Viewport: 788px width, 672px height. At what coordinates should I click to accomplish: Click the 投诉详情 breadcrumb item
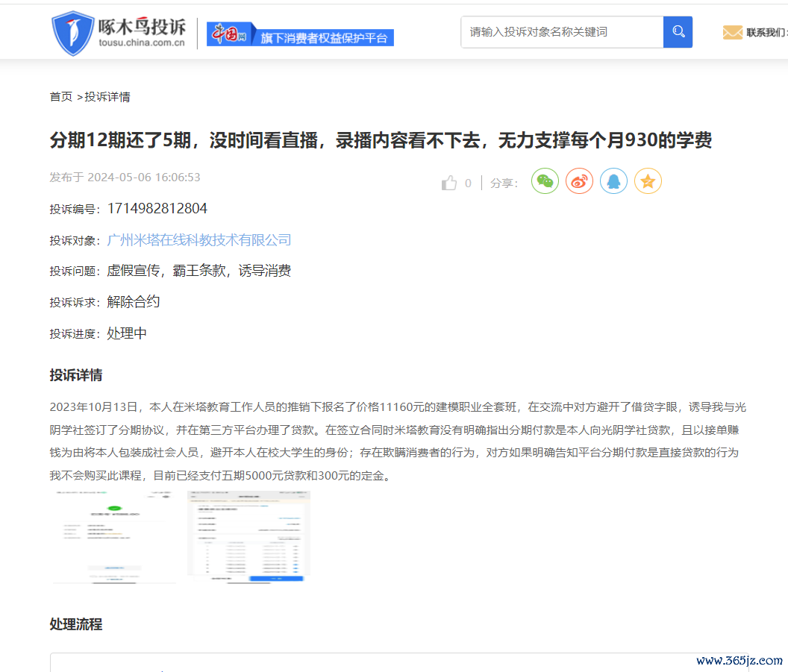(x=107, y=97)
